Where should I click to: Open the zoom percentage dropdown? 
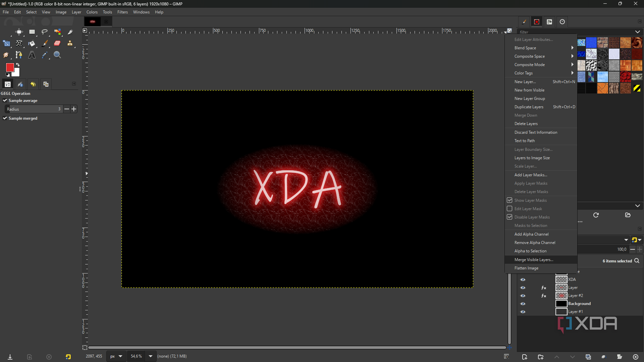point(150,356)
